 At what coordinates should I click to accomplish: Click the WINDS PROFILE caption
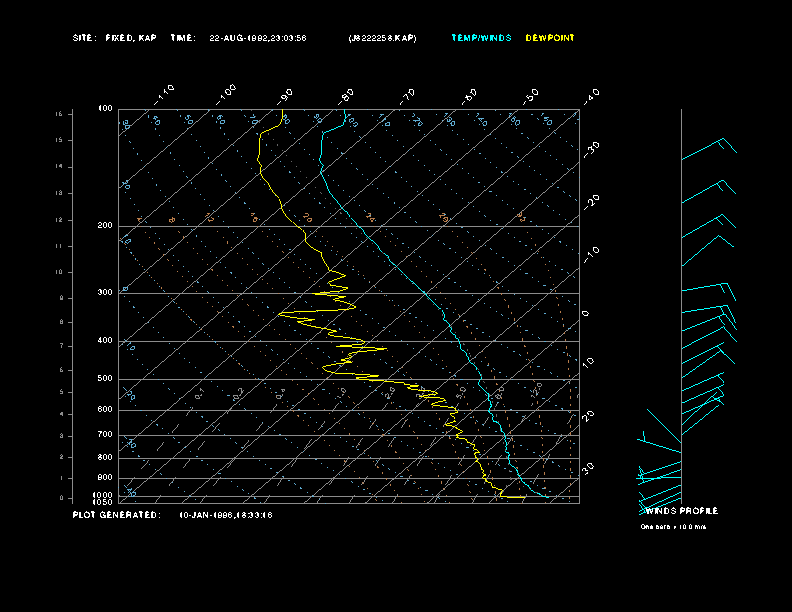tap(681, 511)
